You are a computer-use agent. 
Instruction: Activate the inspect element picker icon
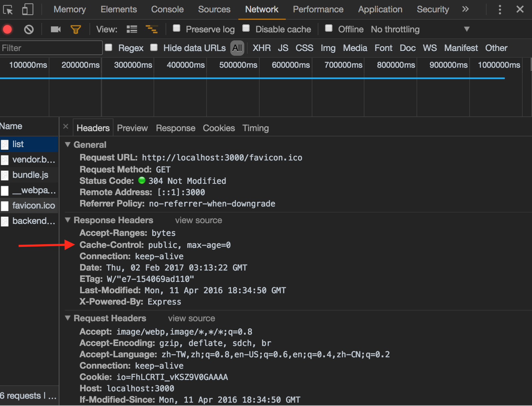[x=8, y=10]
